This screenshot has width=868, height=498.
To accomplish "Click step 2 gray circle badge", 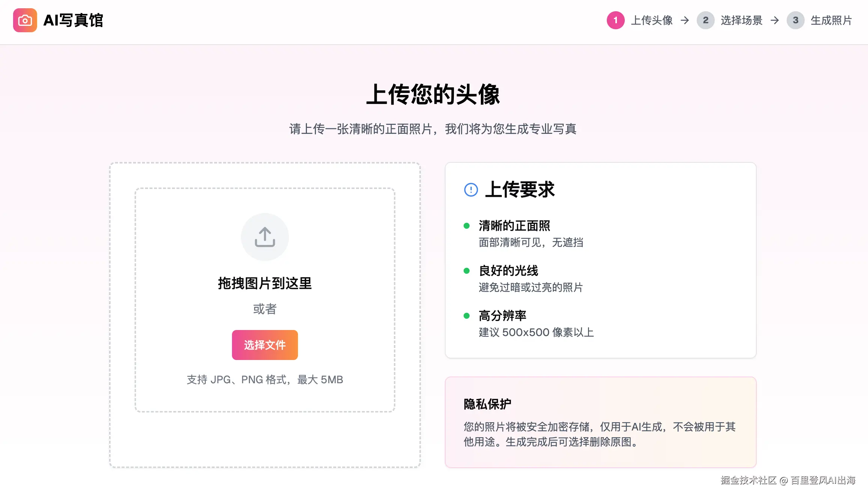I will (705, 20).
